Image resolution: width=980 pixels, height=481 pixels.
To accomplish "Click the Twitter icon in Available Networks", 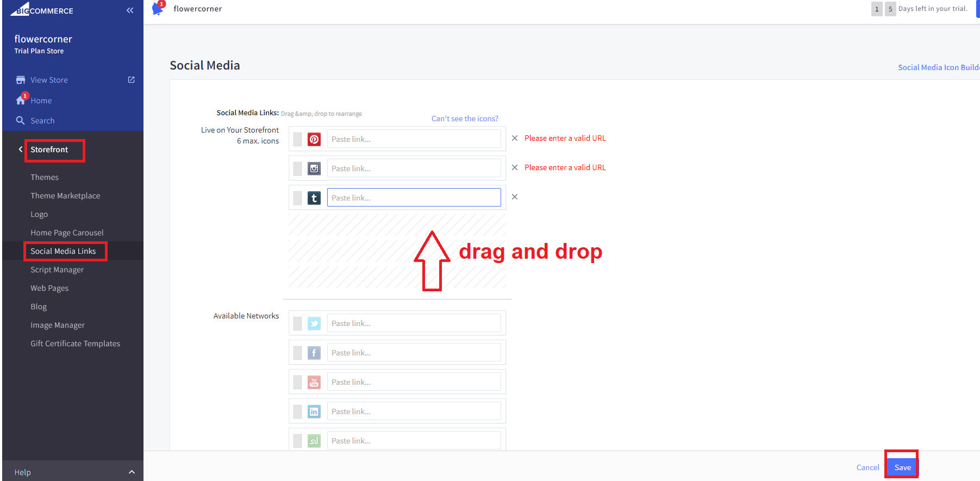I will tap(314, 323).
